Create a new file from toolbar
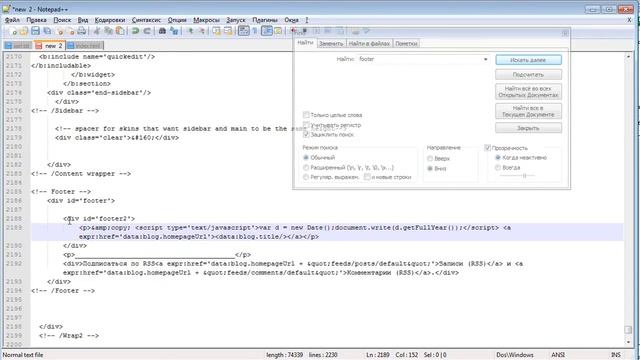This screenshot has height=360, width=640. click(x=13, y=31)
